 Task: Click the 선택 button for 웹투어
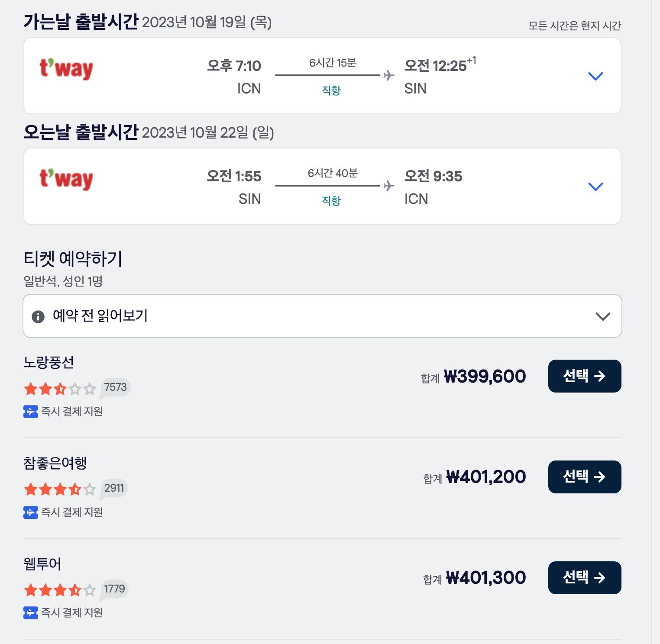tap(584, 577)
